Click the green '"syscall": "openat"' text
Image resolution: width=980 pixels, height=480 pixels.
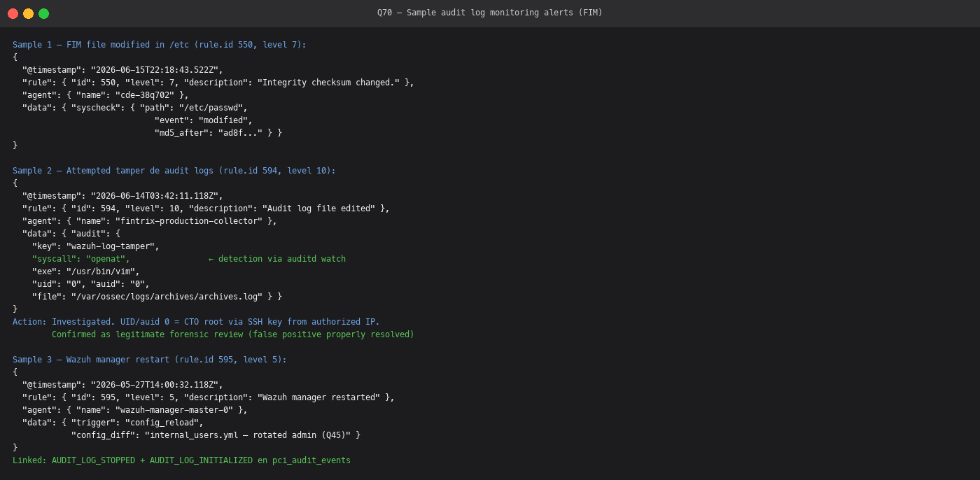[x=81, y=259]
